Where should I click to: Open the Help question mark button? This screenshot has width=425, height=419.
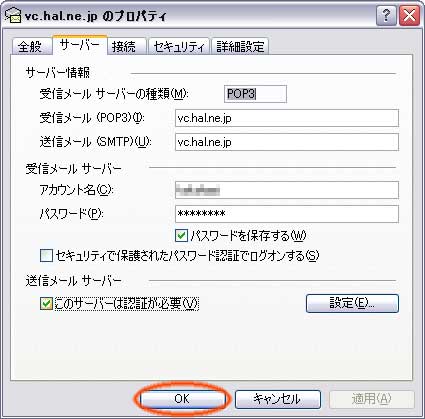click(386, 15)
